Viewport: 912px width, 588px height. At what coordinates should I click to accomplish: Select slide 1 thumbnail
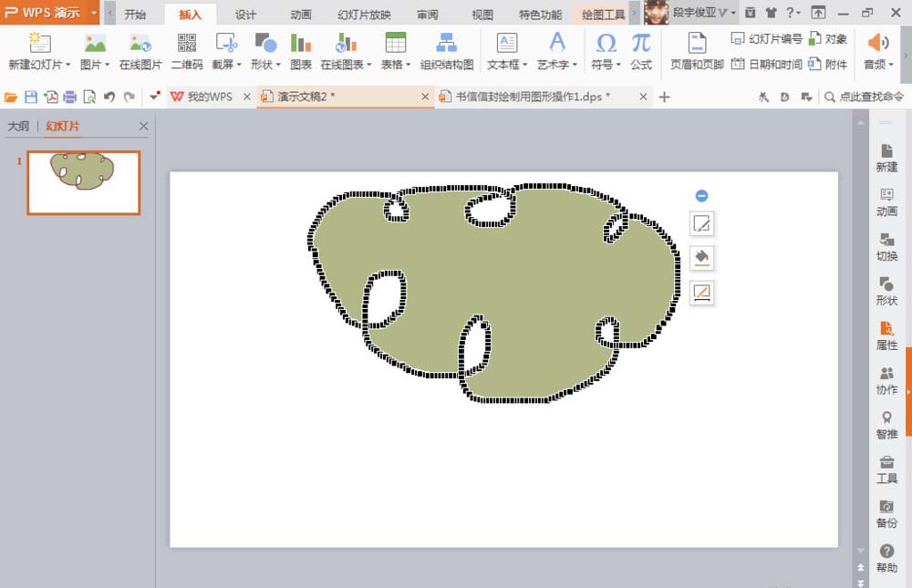click(83, 182)
